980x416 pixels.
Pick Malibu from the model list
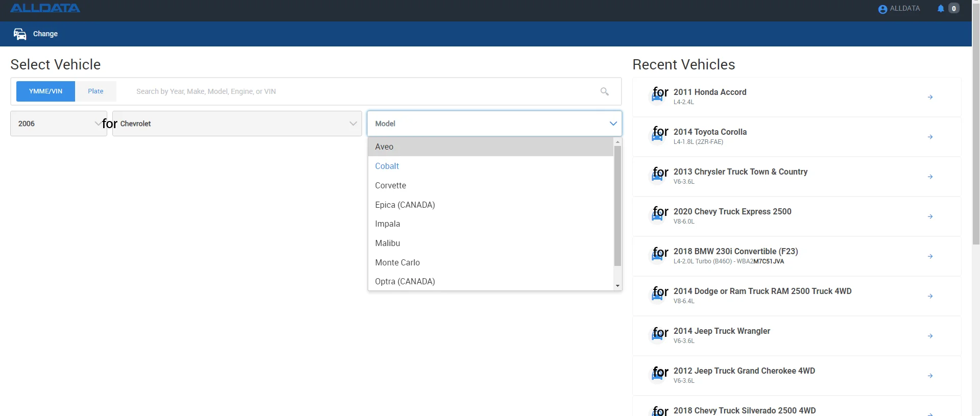click(490, 243)
